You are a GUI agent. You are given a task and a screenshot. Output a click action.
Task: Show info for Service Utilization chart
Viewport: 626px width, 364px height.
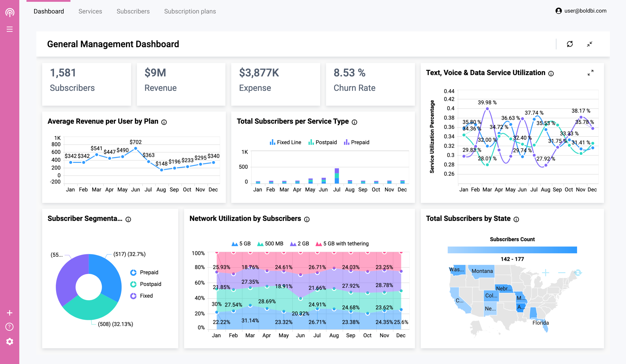(551, 74)
